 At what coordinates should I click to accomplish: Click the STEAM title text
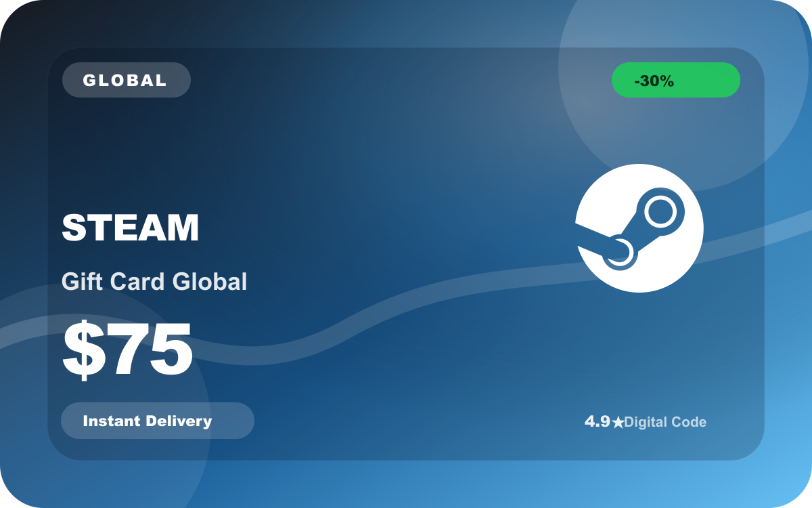pyautogui.click(x=131, y=228)
